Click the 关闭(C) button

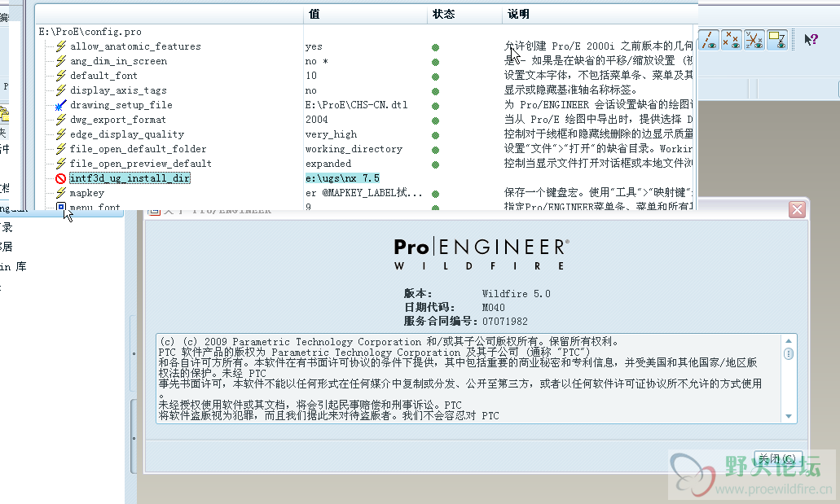tap(778, 459)
